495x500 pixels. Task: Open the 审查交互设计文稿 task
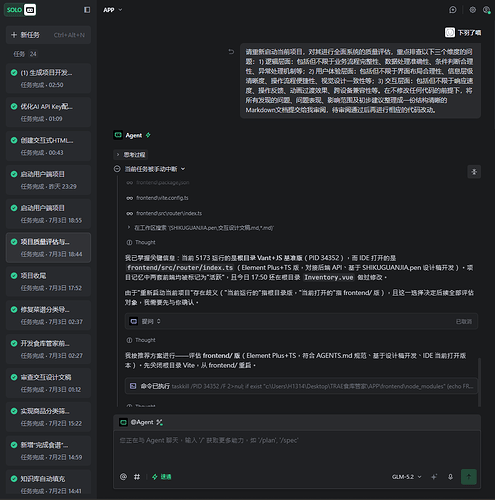48,383
